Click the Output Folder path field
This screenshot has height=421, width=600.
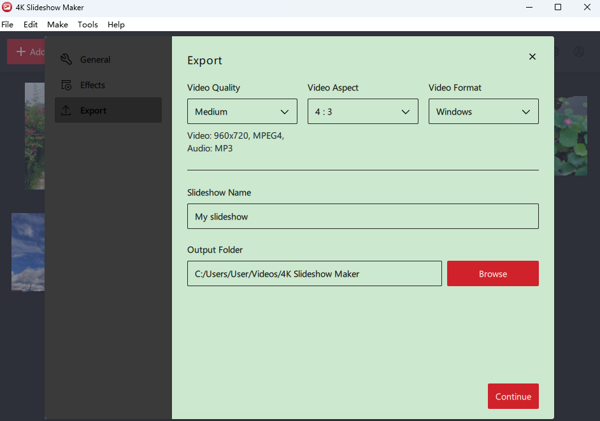(x=314, y=274)
